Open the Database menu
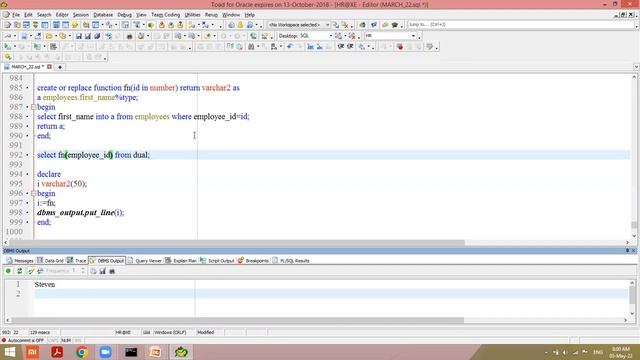Viewport: 640px width, 360px height. [x=103, y=15]
